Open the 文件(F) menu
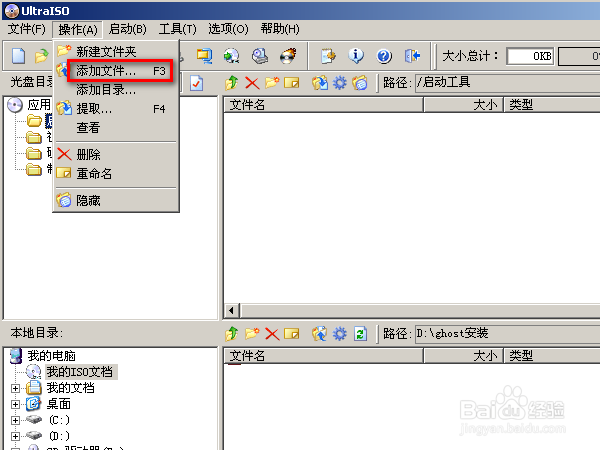Screen dimensions: 600x450 (26, 29)
